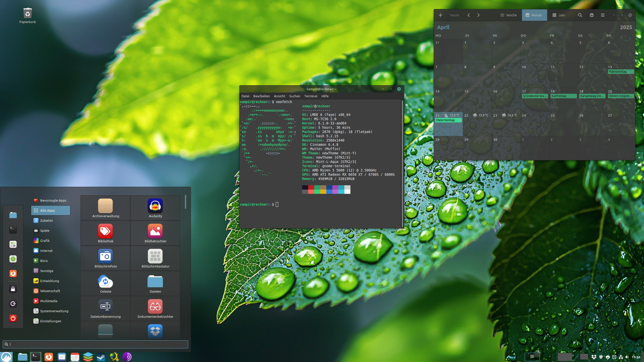The height and width of the screenshot is (362, 644).
Task: Switch calendar to Jahr view
Action: pos(559,15)
